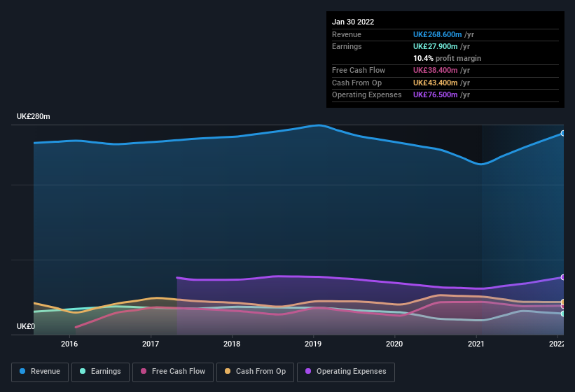
Task: Click the 2018 x-axis label
Action: pos(232,344)
